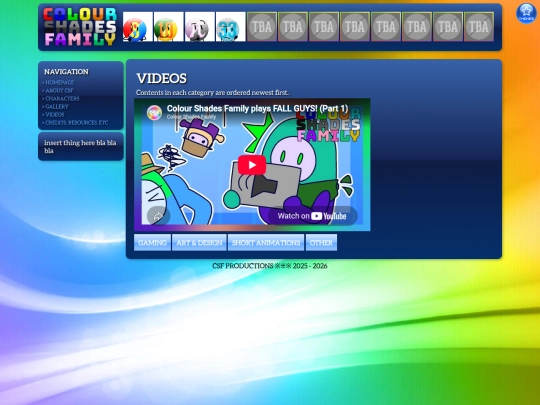The image size is (540, 405).
Task: Click the CSF Productions footer text
Action: pos(270,266)
